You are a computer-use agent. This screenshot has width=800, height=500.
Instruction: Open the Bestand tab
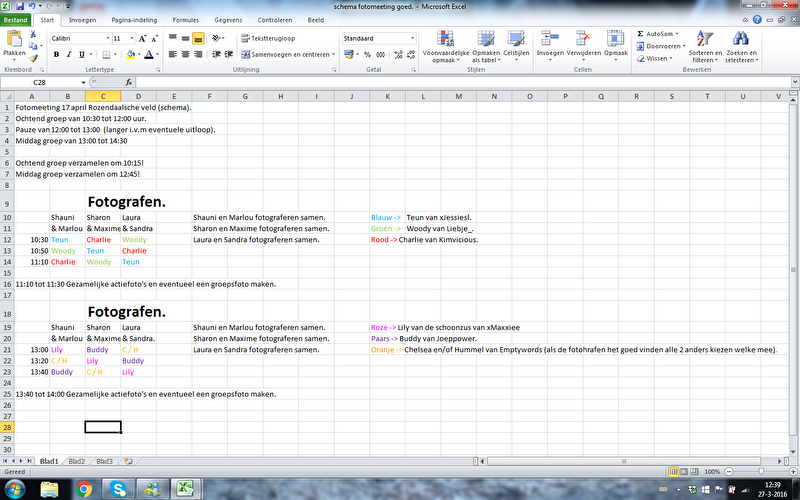(15, 20)
